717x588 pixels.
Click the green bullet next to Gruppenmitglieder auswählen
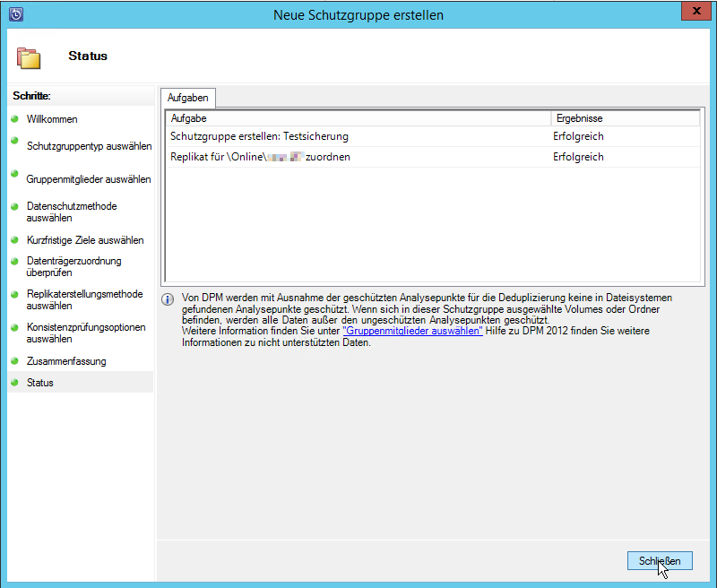(x=14, y=177)
